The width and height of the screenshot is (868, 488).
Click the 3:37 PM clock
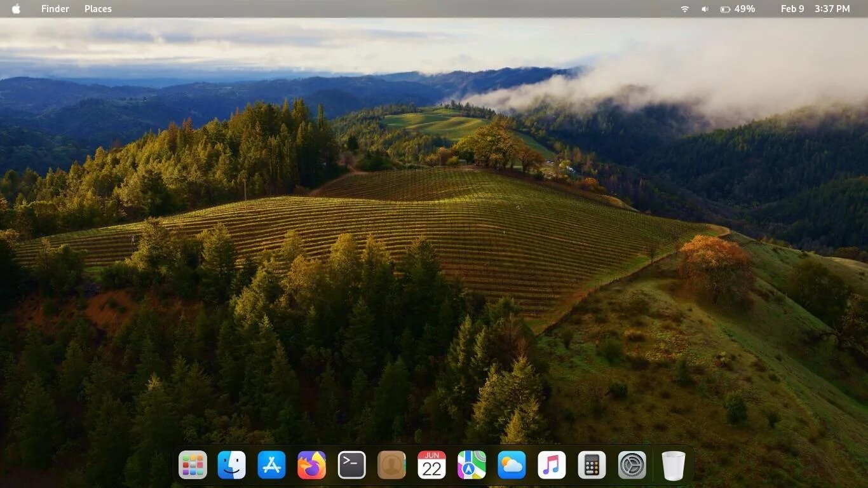tap(832, 9)
